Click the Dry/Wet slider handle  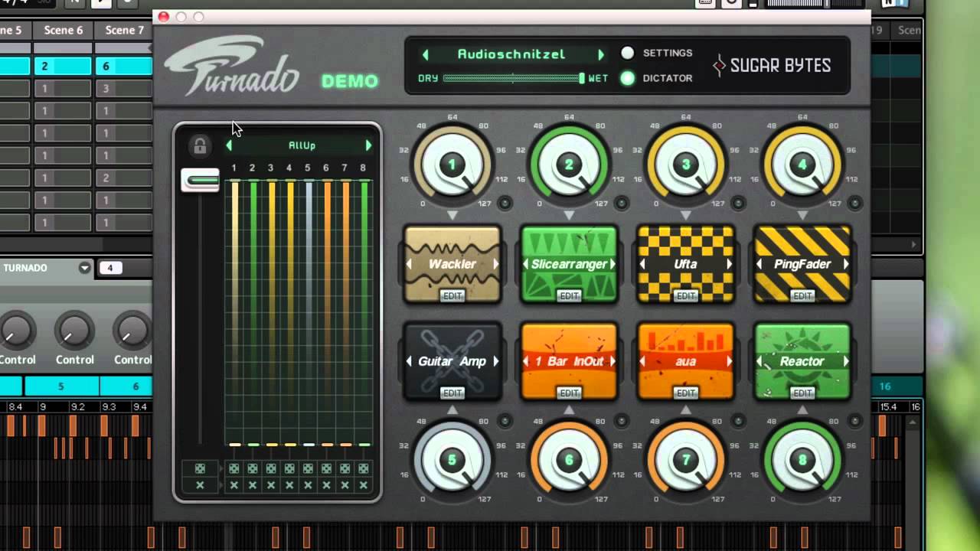click(x=582, y=78)
